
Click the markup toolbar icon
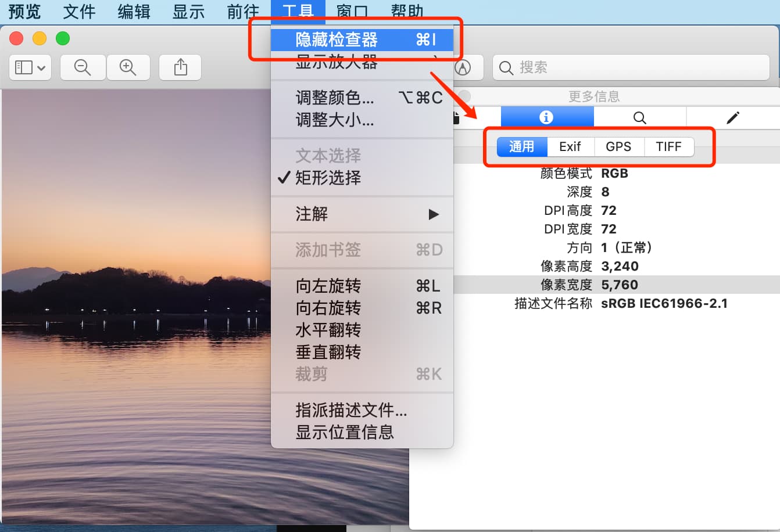pyautogui.click(x=463, y=67)
